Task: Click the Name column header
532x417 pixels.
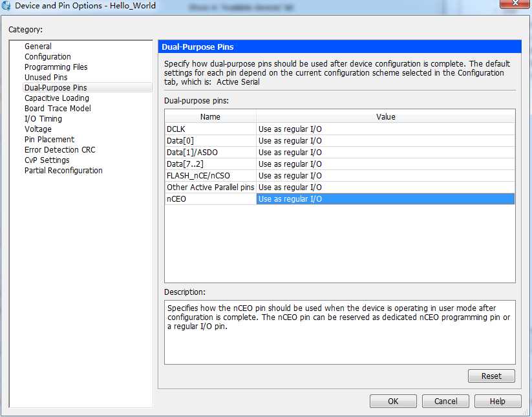Action: 210,117
